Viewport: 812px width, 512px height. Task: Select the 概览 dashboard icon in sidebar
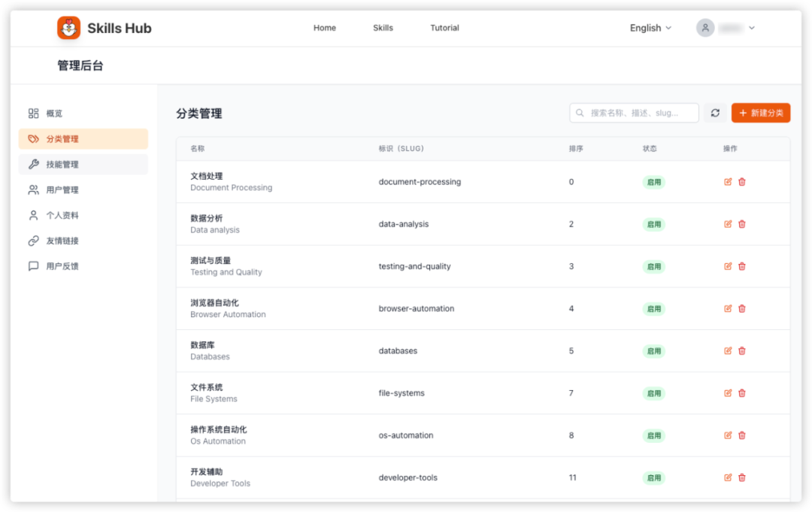coord(32,113)
